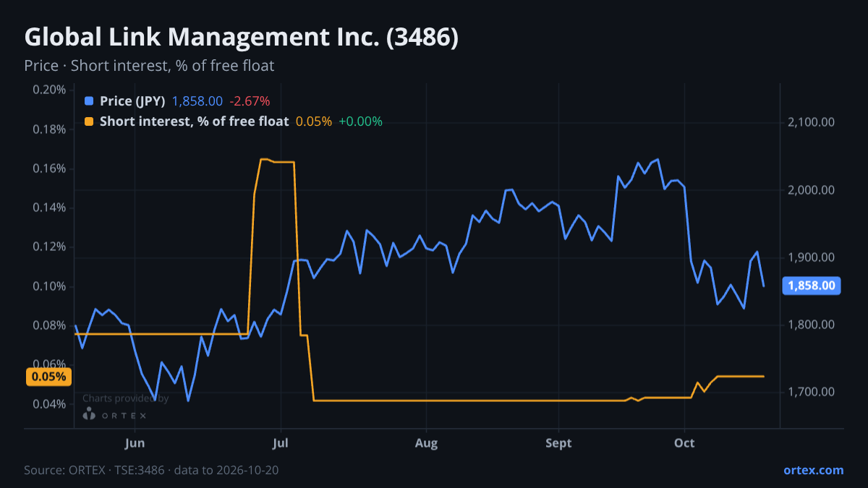Click the 0.08% left axis label
This screenshot has width=868, height=488.
[x=49, y=325]
